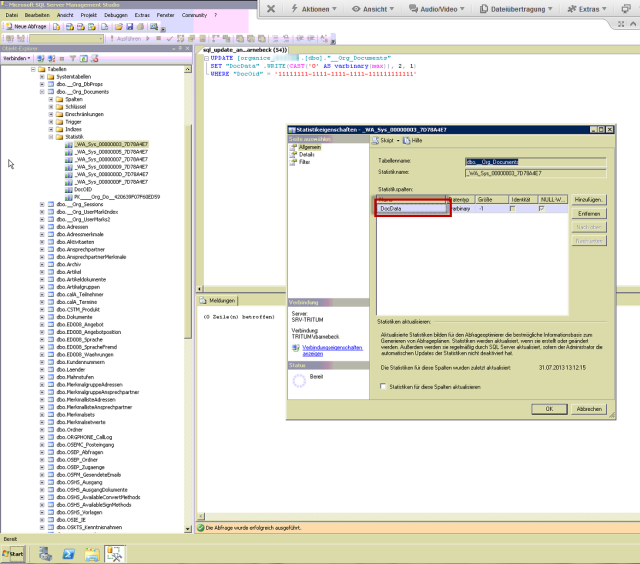
Task: Expand the dbo.Dokumente table node
Action: click(x=42, y=317)
